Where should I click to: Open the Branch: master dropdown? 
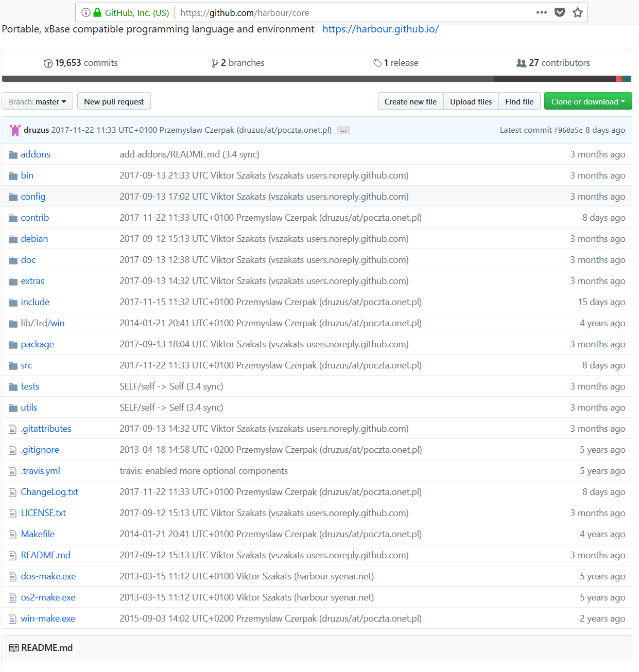pos(37,101)
